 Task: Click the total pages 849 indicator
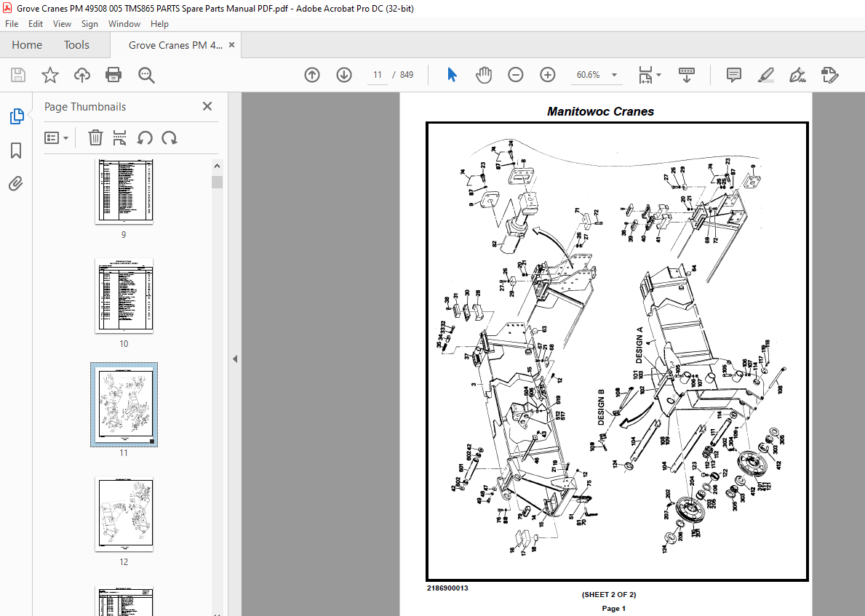407,75
